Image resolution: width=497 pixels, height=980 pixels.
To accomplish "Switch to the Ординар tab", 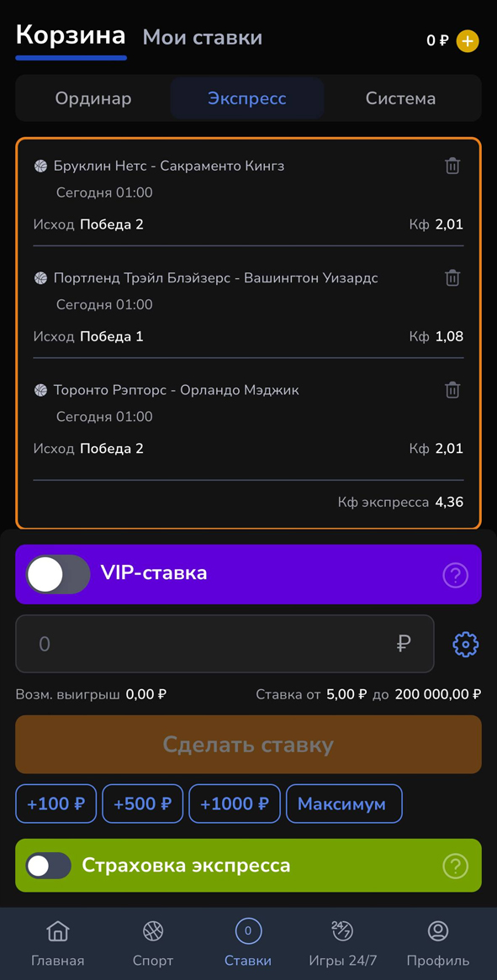I will pyautogui.click(x=93, y=98).
